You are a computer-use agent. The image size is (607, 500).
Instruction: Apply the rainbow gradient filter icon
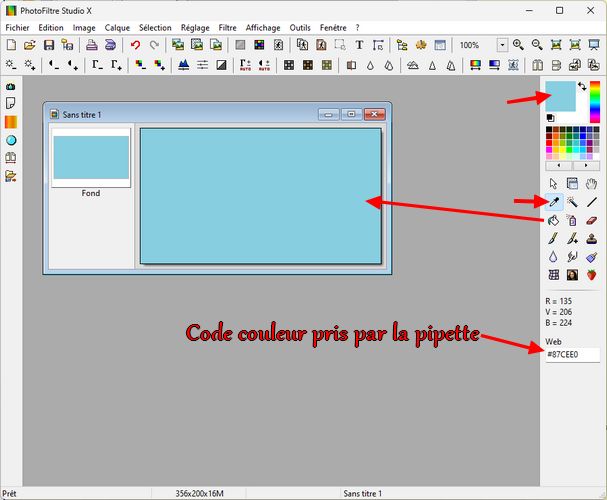(x=475, y=65)
